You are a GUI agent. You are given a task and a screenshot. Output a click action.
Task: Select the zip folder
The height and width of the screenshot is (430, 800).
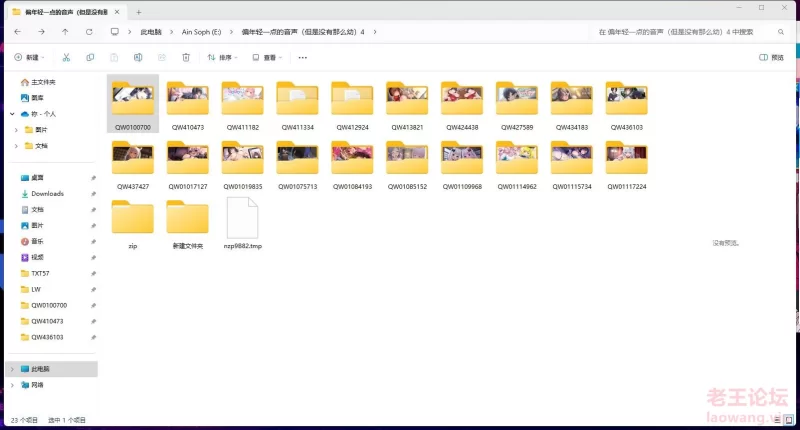pos(133,223)
